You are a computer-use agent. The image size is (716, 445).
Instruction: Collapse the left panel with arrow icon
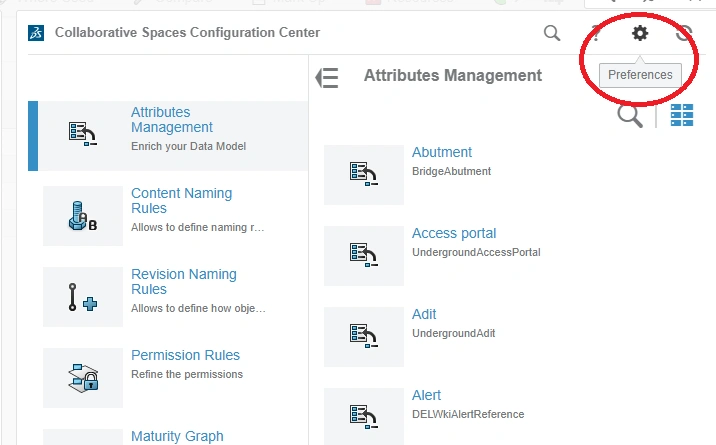coord(327,78)
